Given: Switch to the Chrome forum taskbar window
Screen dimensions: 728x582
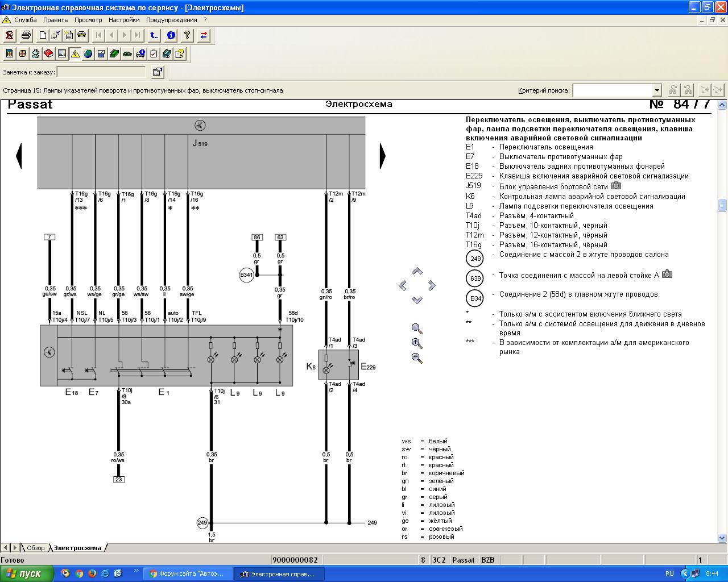Looking at the screenshot, I should 187,574.
